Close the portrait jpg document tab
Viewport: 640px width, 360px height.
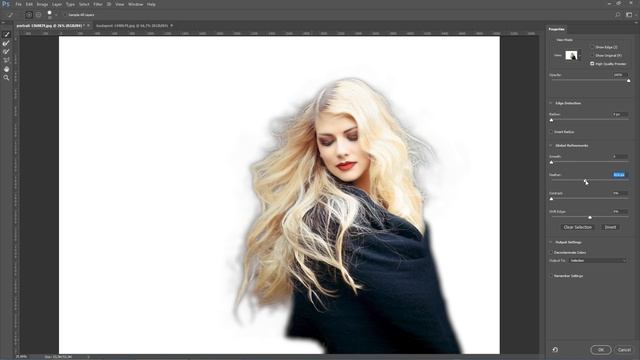[89, 26]
